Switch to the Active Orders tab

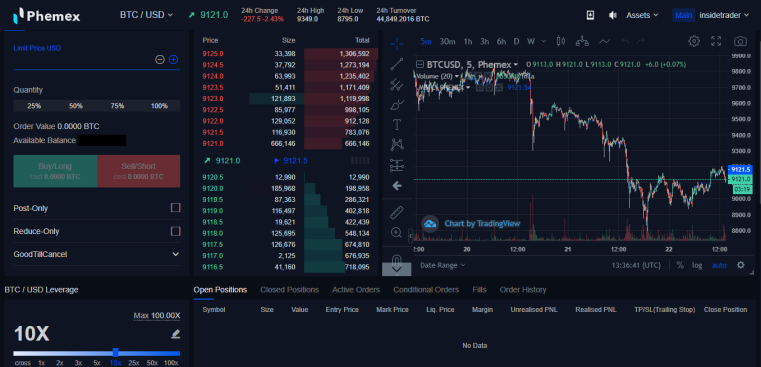point(356,290)
